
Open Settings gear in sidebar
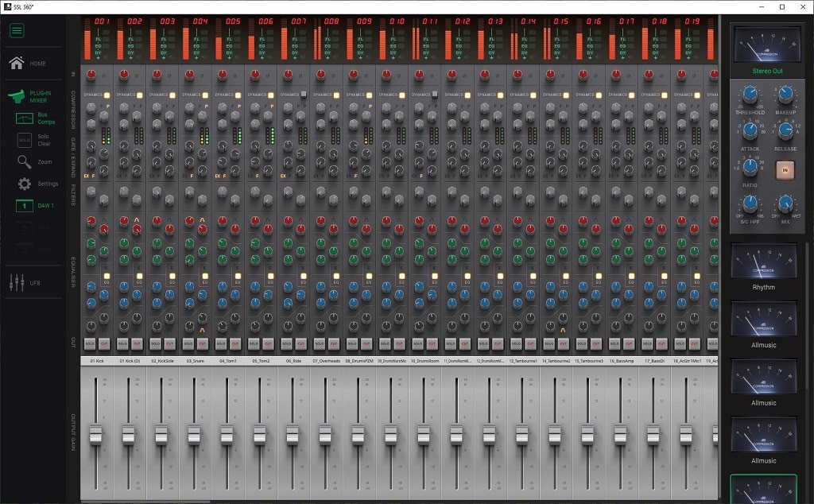[x=25, y=184]
